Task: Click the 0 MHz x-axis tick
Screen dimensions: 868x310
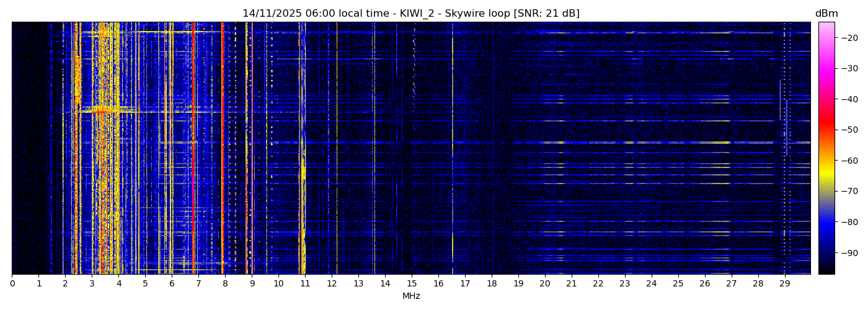Action: coord(12,283)
